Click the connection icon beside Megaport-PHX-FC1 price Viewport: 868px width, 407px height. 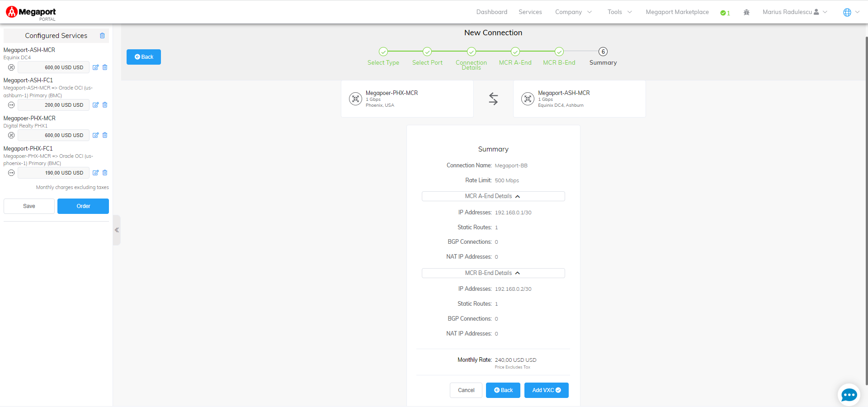coord(11,173)
